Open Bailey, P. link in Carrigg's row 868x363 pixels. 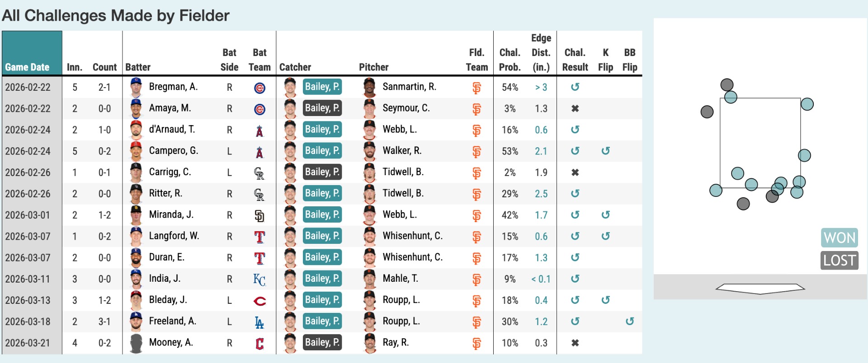pyautogui.click(x=322, y=172)
